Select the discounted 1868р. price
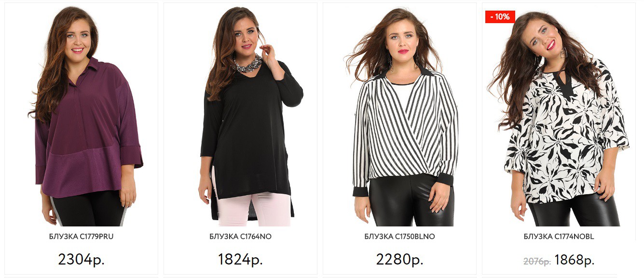Screen dimensions: 644x278 point(574,260)
